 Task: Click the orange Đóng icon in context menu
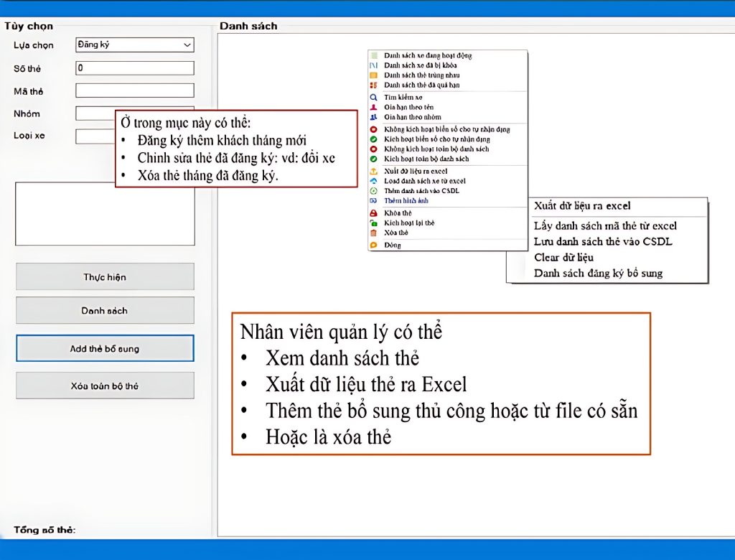click(373, 246)
